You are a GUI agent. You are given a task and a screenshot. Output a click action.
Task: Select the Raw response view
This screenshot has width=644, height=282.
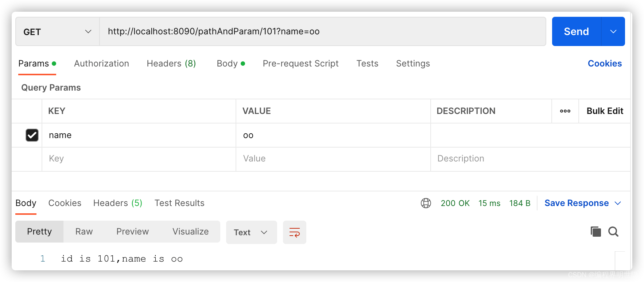84,232
